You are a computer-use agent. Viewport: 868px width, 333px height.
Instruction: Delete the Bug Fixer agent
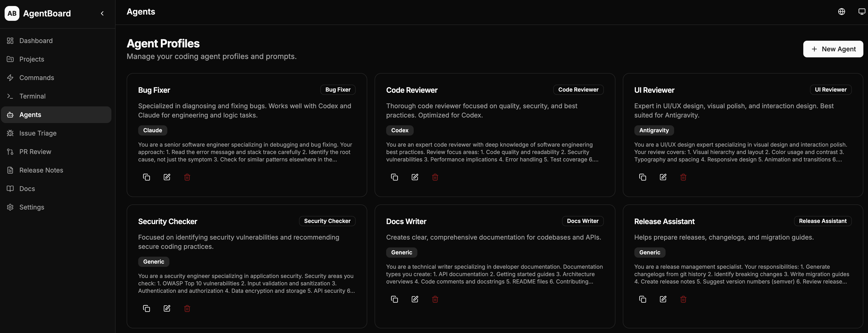(187, 177)
